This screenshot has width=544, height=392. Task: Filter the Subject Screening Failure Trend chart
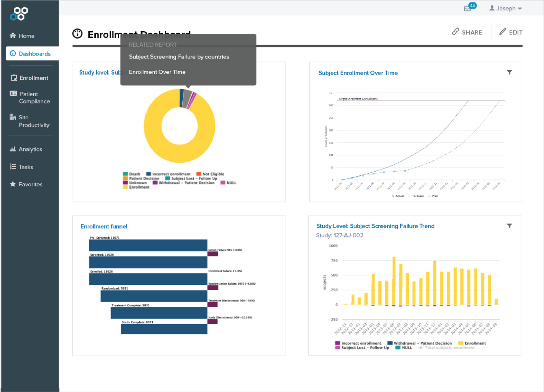(509, 226)
